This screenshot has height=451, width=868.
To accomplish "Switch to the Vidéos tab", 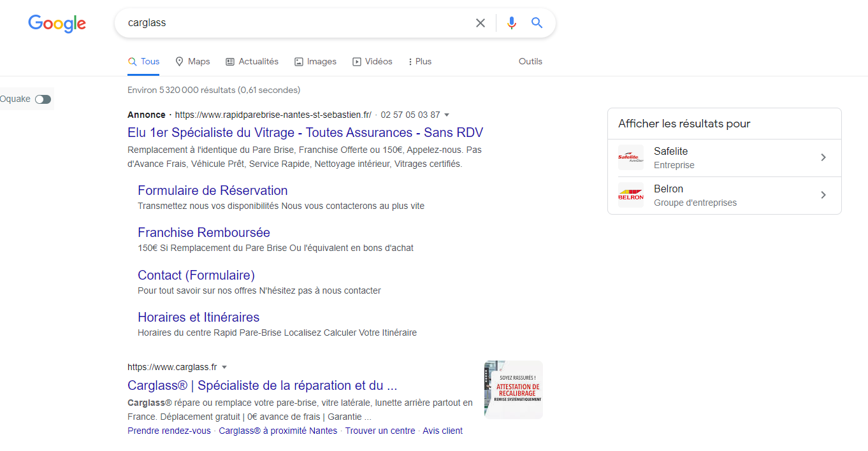I will 373,62.
